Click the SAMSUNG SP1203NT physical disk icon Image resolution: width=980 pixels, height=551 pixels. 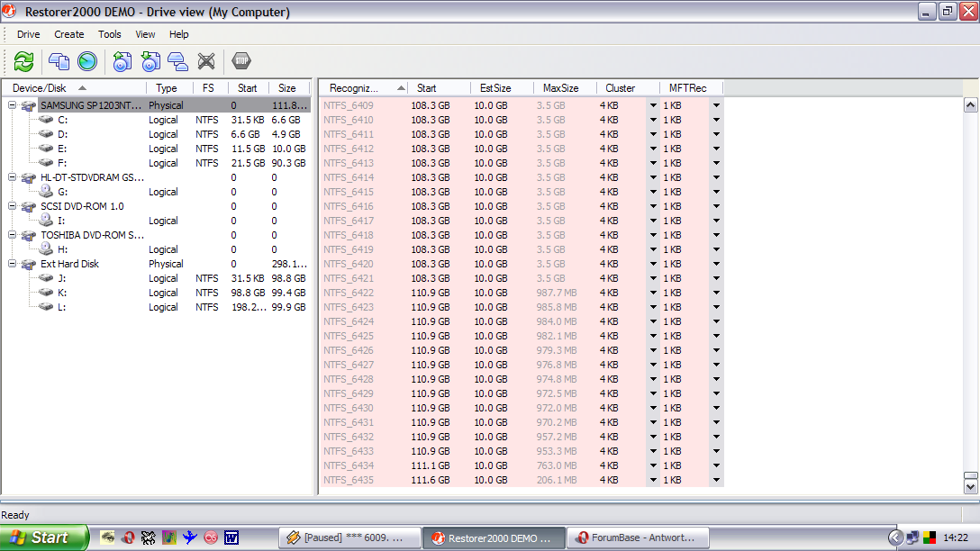29,105
